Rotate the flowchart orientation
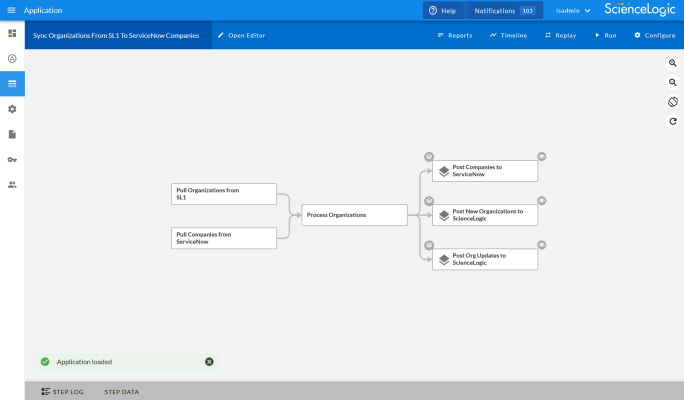Image resolution: width=684 pixels, height=400 pixels. [673, 102]
